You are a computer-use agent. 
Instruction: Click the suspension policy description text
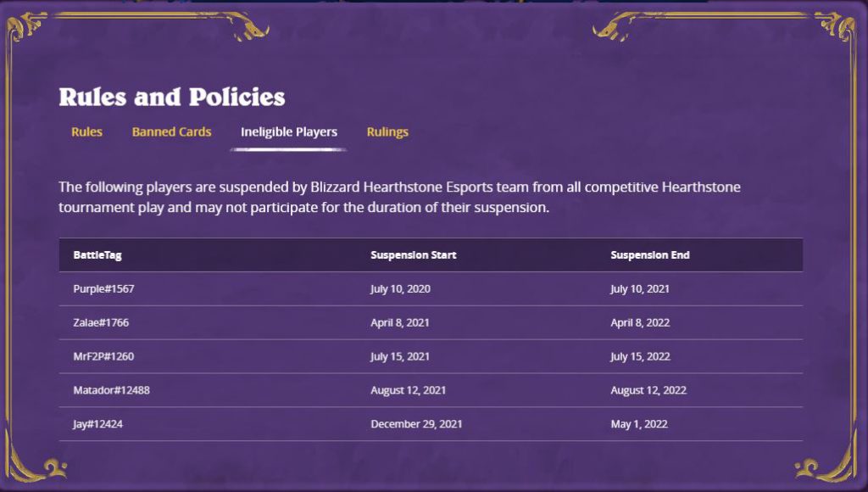398,196
